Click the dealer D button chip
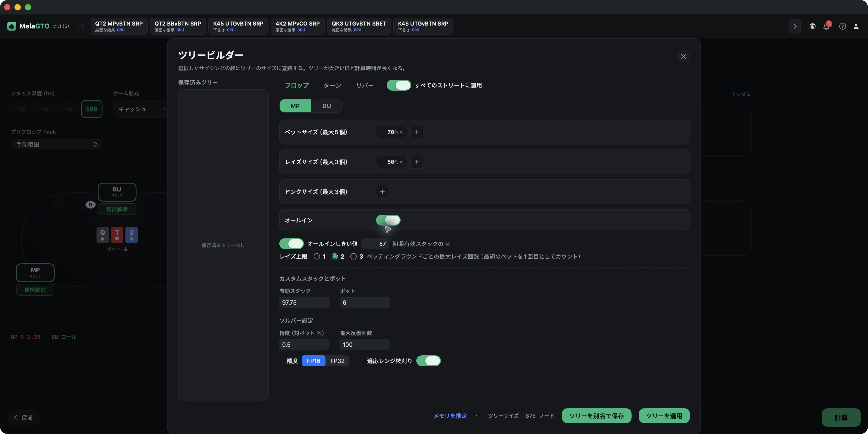868x434 pixels. 90,205
